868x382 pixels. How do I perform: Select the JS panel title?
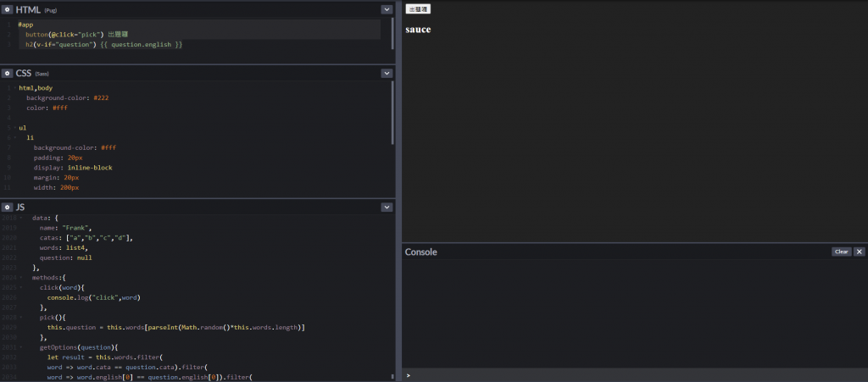(20, 207)
